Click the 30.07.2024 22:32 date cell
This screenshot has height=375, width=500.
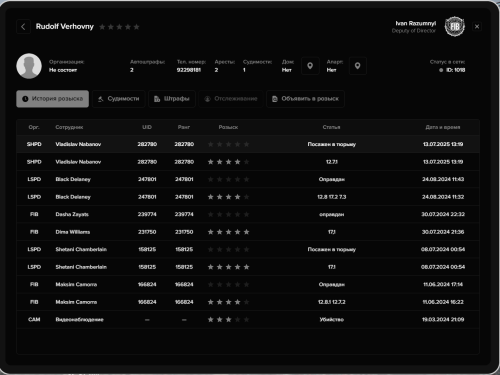pyautogui.click(x=443, y=214)
